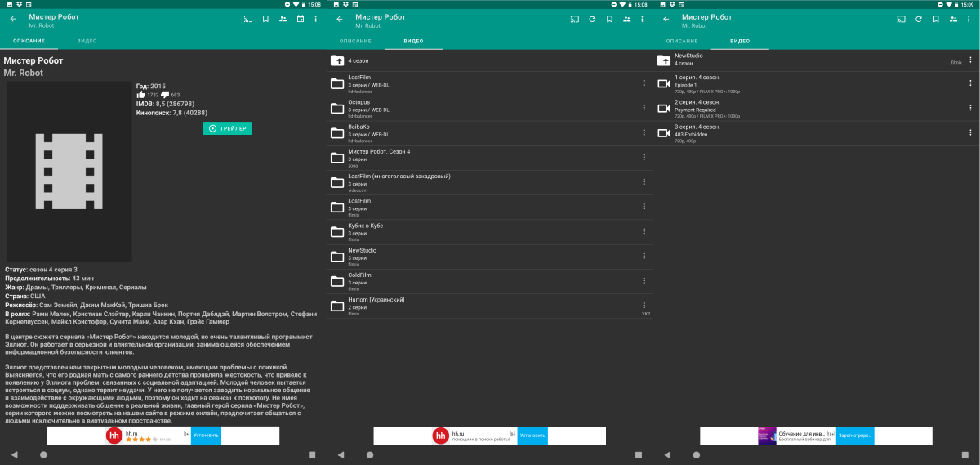
Task: Open the three-dot menu for BaibaKo
Action: tap(644, 132)
